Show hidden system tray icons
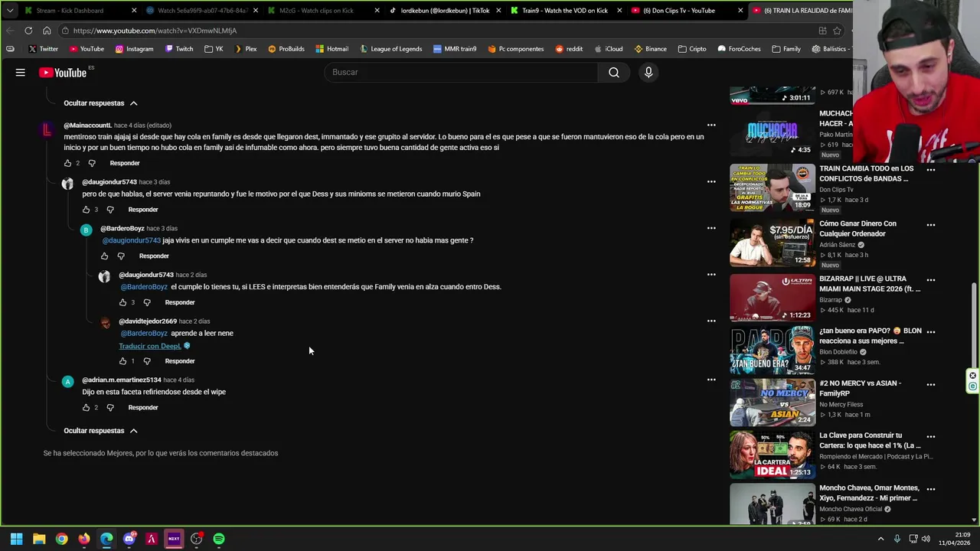The height and width of the screenshot is (551, 980). [880, 539]
